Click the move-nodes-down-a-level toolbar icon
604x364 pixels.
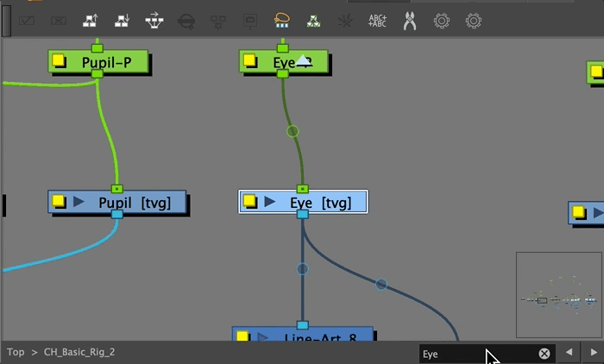coord(122,21)
